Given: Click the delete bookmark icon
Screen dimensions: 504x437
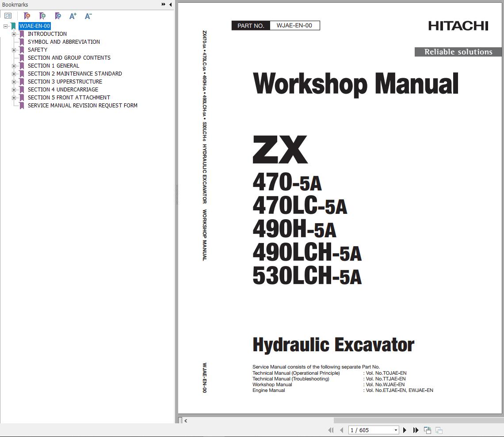Looking at the screenshot, I should (27, 16).
